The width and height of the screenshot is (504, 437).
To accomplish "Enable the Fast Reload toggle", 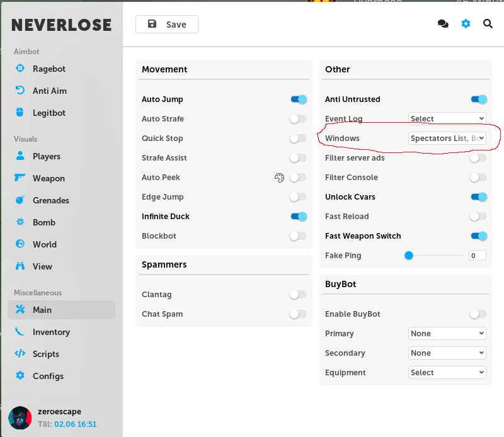I will click(x=478, y=217).
